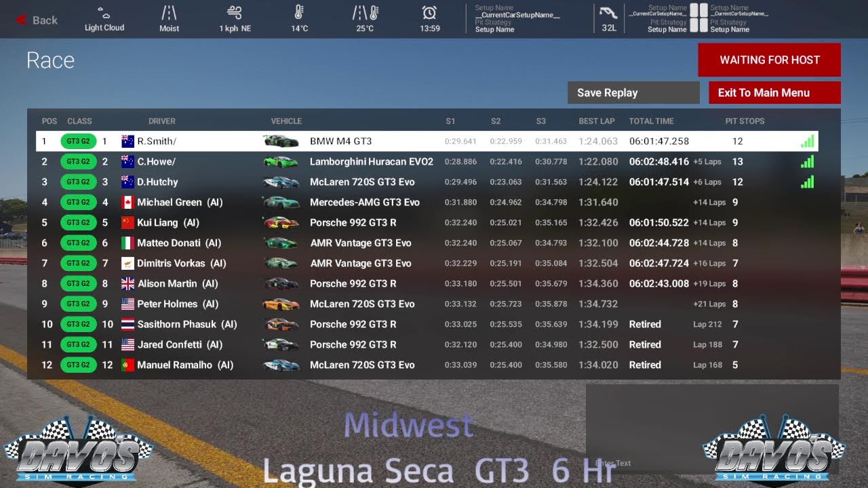The image size is (868, 488).
Task: Click Peter Holmes's orange McLaren thumbnail
Action: point(281,304)
